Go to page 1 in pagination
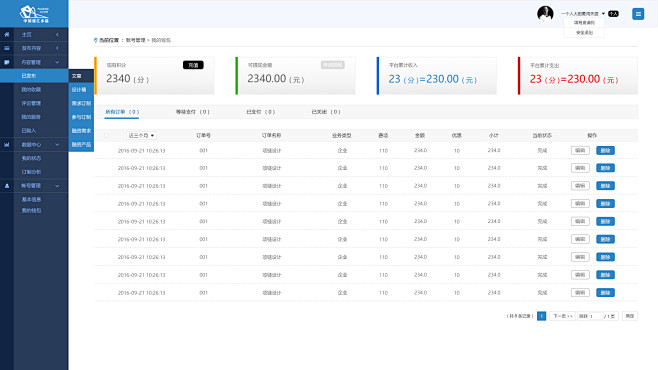Image resolution: width=658 pixels, height=370 pixels. pyautogui.click(x=541, y=316)
